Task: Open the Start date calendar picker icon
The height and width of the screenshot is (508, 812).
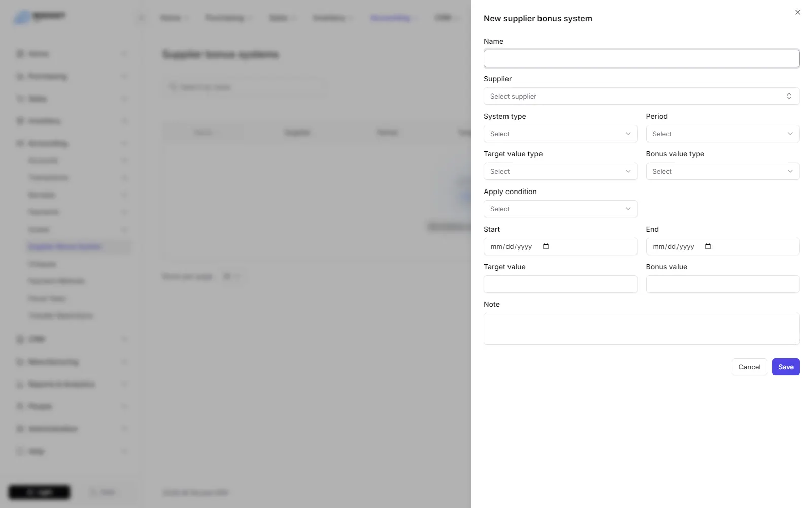Action: (546, 246)
